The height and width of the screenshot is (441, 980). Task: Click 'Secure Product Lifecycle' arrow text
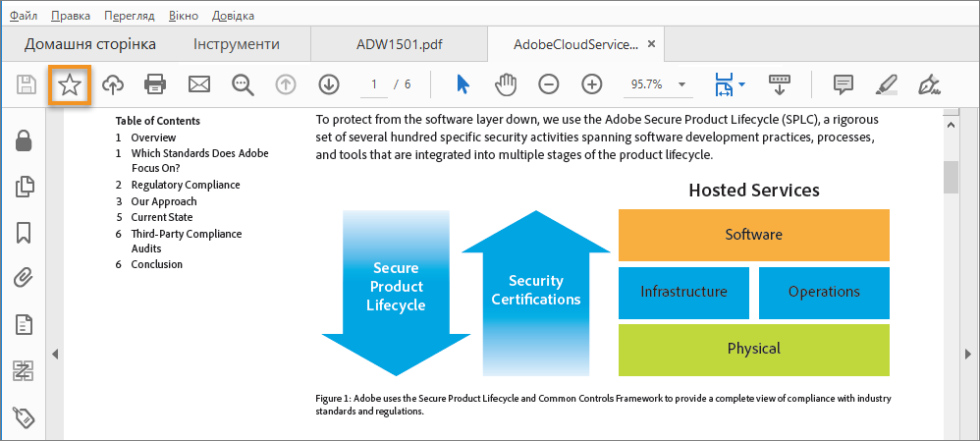point(396,287)
